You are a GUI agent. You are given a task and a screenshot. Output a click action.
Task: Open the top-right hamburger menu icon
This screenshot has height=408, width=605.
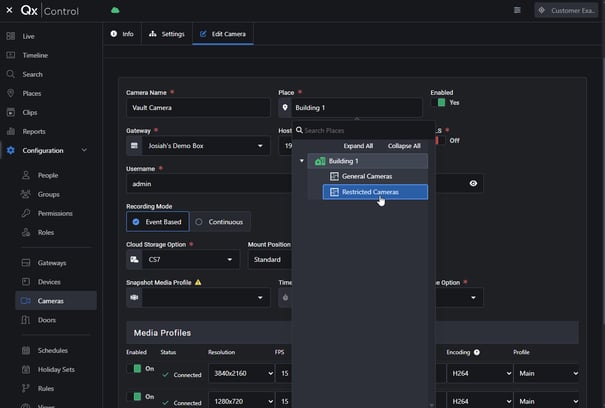click(x=517, y=10)
